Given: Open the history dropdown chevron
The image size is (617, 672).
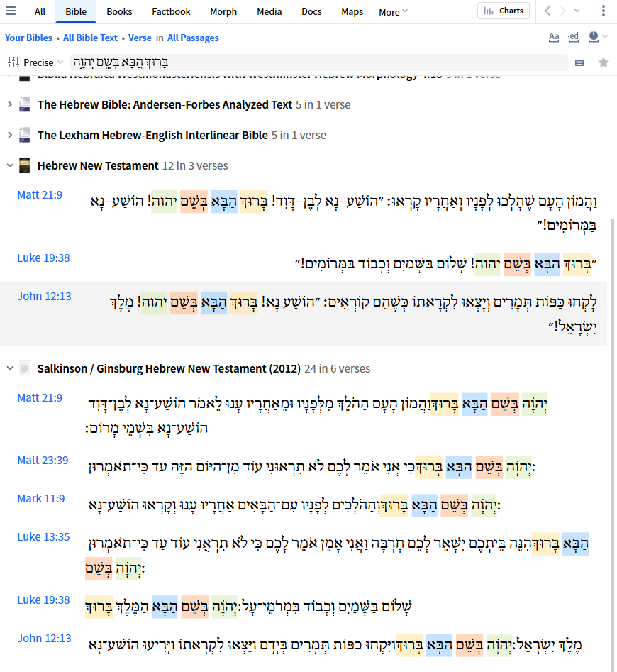Looking at the screenshot, I should 577,11.
